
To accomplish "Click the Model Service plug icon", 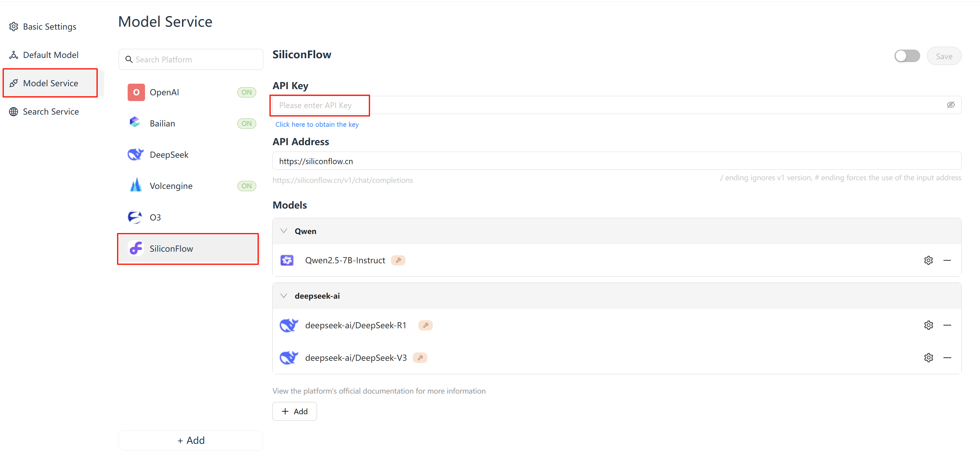I will 14,83.
